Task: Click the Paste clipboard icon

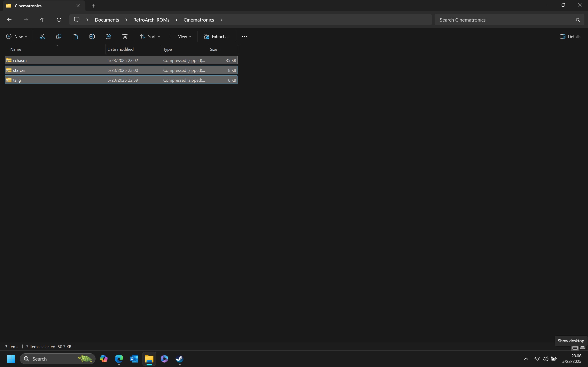Action: tap(75, 37)
